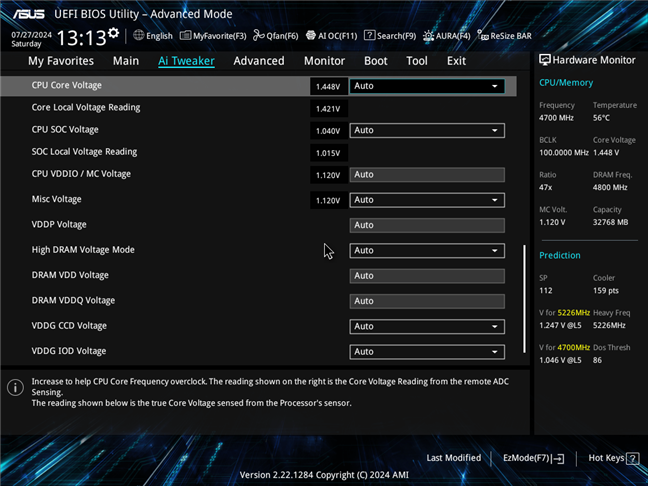The image size is (648, 486).
Task: Click the 1.421V local voltage value
Action: [328, 109]
